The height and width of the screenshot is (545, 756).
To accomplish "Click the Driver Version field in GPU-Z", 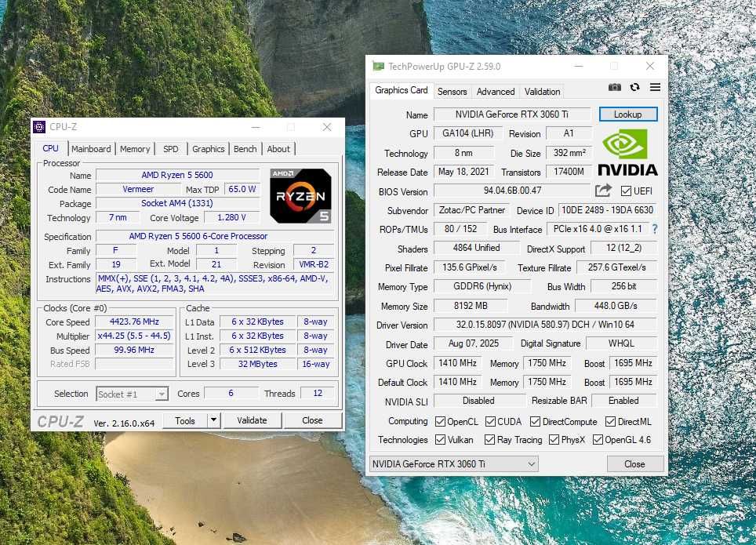I will (x=545, y=325).
